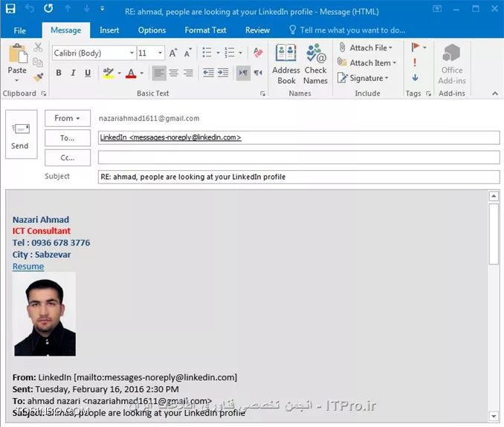Open the Address Book
This screenshot has height=427, width=504.
point(286,64)
